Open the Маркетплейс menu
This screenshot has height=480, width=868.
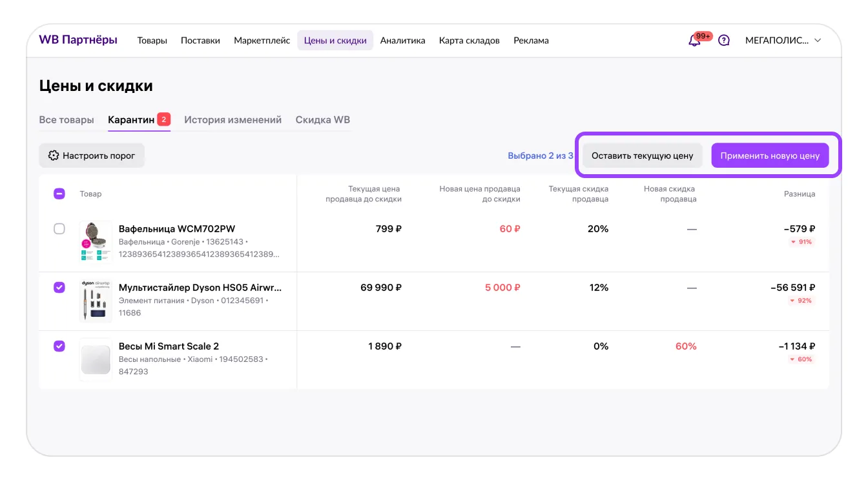click(262, 40)
